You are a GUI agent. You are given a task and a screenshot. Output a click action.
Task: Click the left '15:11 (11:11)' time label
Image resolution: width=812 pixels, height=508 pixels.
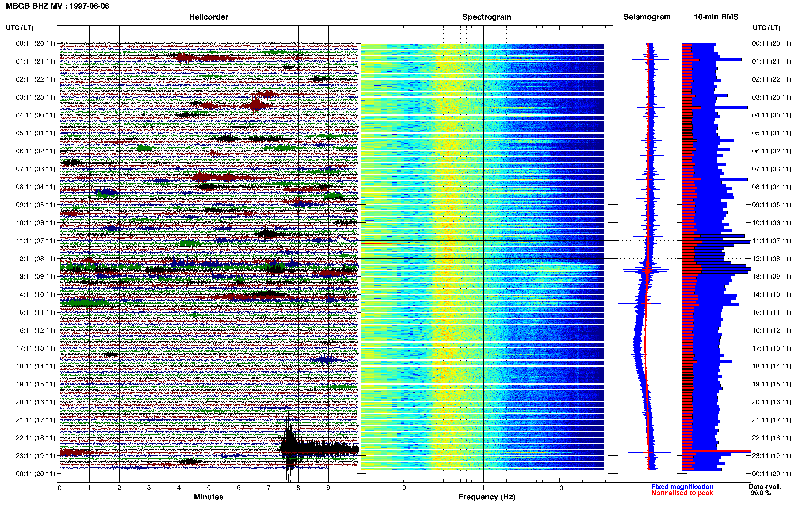pyautogui.click(x=36, y=313)
